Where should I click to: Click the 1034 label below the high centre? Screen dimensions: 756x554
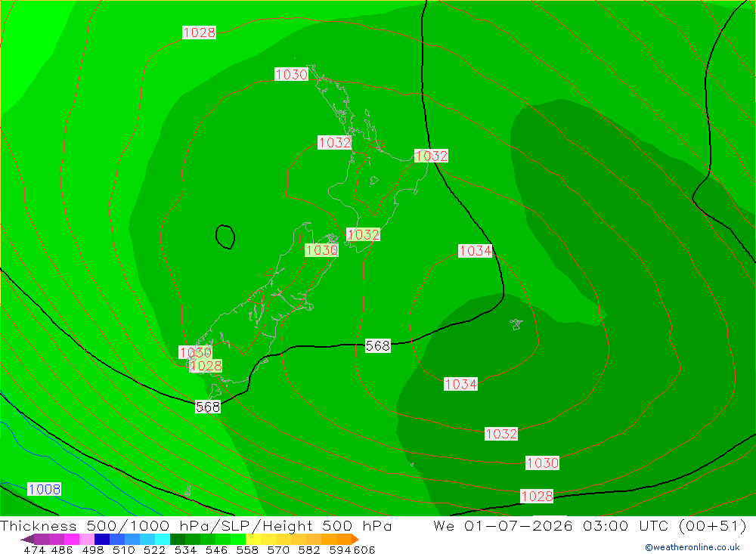pos(461,384)
